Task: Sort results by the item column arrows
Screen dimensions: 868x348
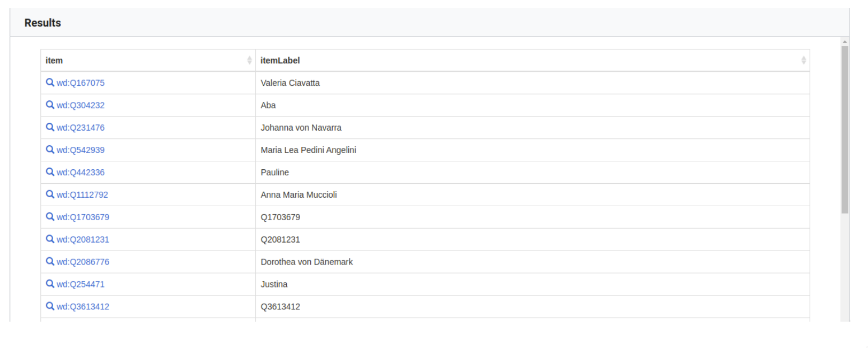Action: click(249, 61)
